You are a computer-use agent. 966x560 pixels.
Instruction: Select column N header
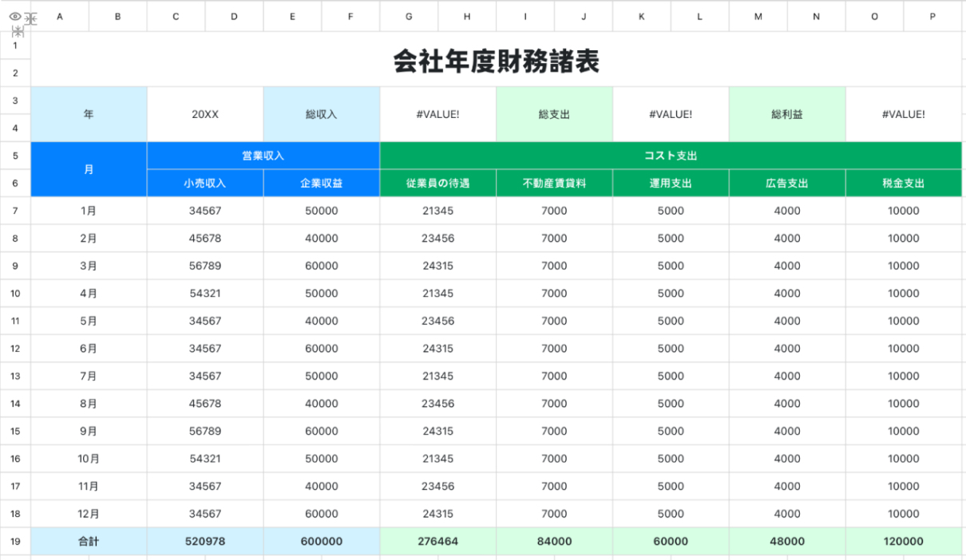point(817,16)
